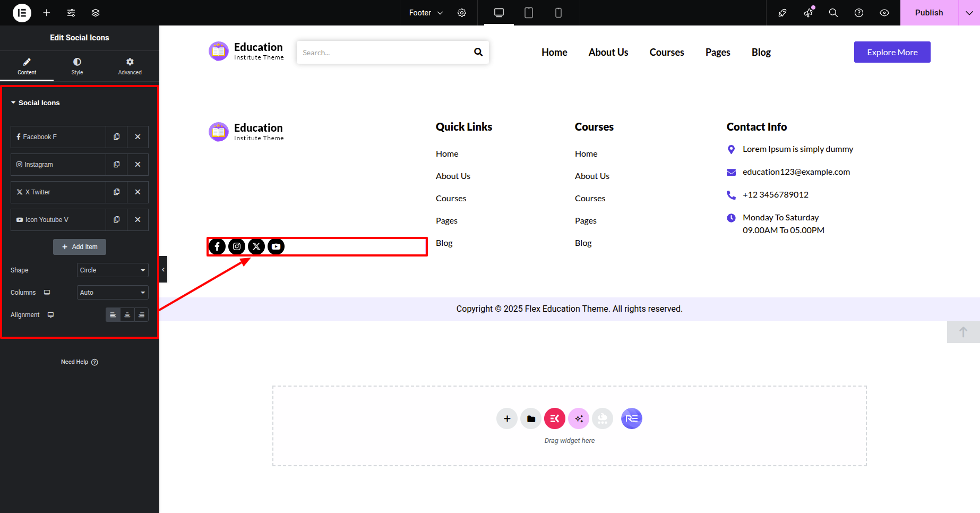Open What's New megaphone notifications
Image resolution: width=980 pixels, height=513 pixels.
point(808,13)
